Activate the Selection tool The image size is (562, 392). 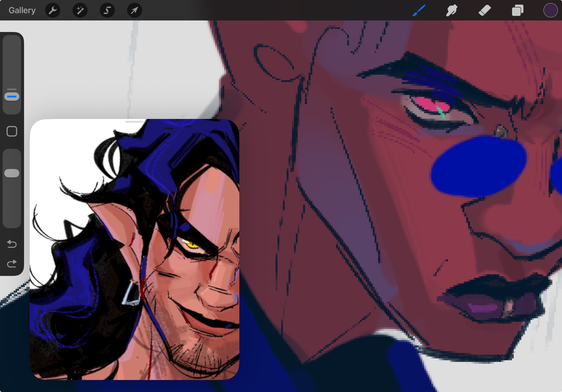pyautogui.click(x=107, y=10)
